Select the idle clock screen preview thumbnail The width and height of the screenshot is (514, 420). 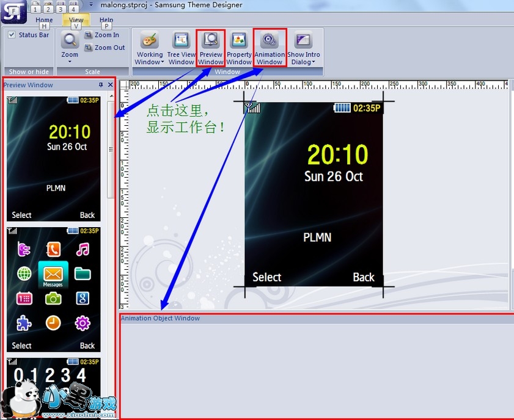(54, 158)
